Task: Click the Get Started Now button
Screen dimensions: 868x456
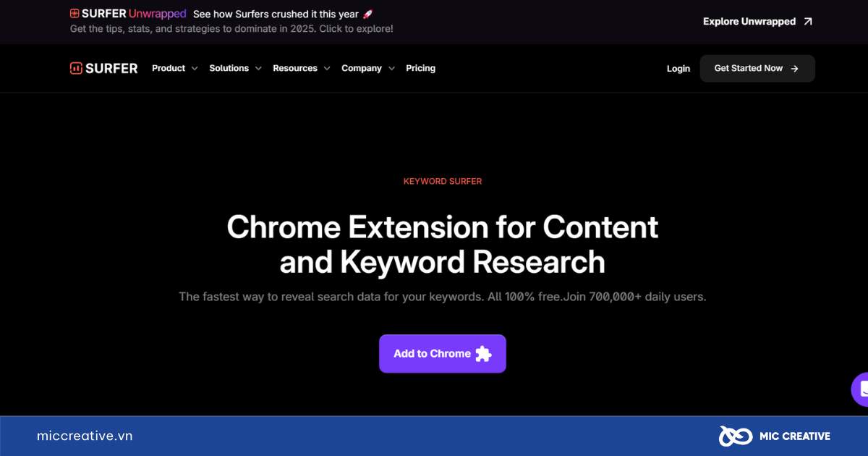Action: click(x=757, y=68)
